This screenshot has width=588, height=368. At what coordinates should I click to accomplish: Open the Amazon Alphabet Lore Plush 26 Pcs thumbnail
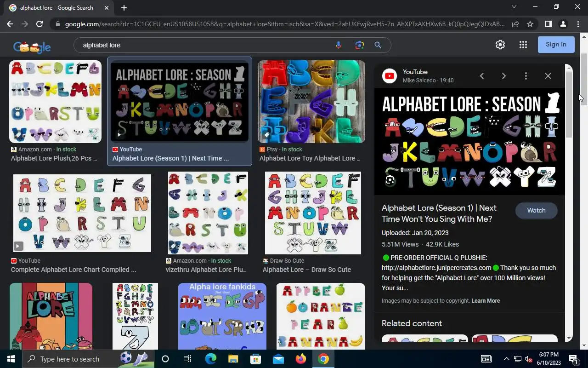click(x=55, y=102)
